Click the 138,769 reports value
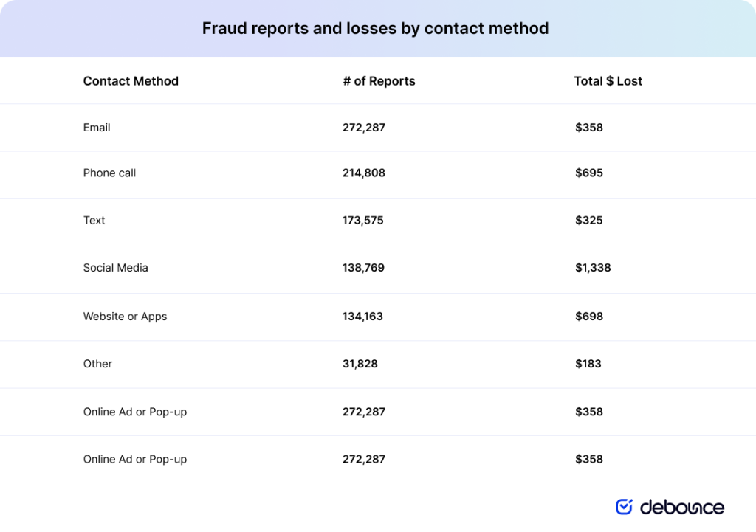 point(363,268)
